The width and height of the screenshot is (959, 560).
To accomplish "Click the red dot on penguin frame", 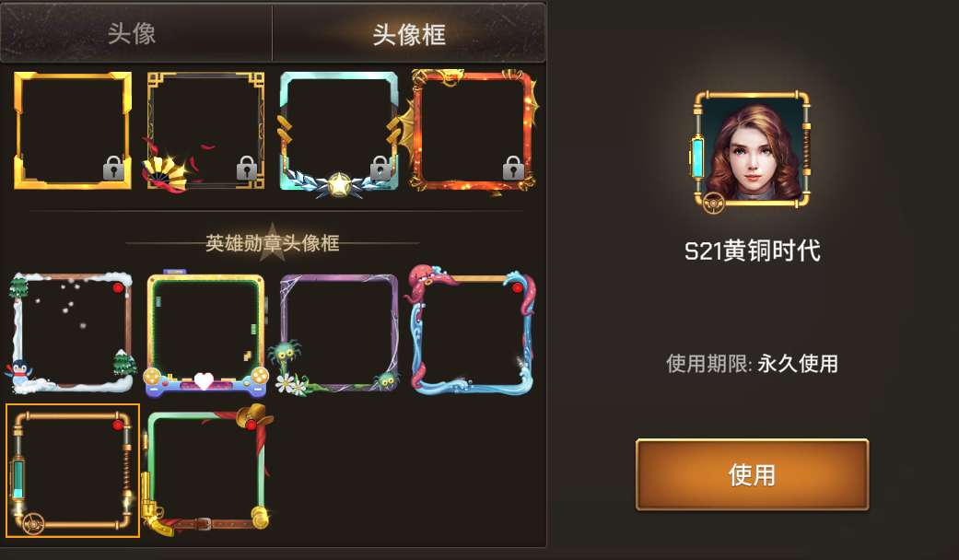I will pyautogui.click(x=118, y=287).
